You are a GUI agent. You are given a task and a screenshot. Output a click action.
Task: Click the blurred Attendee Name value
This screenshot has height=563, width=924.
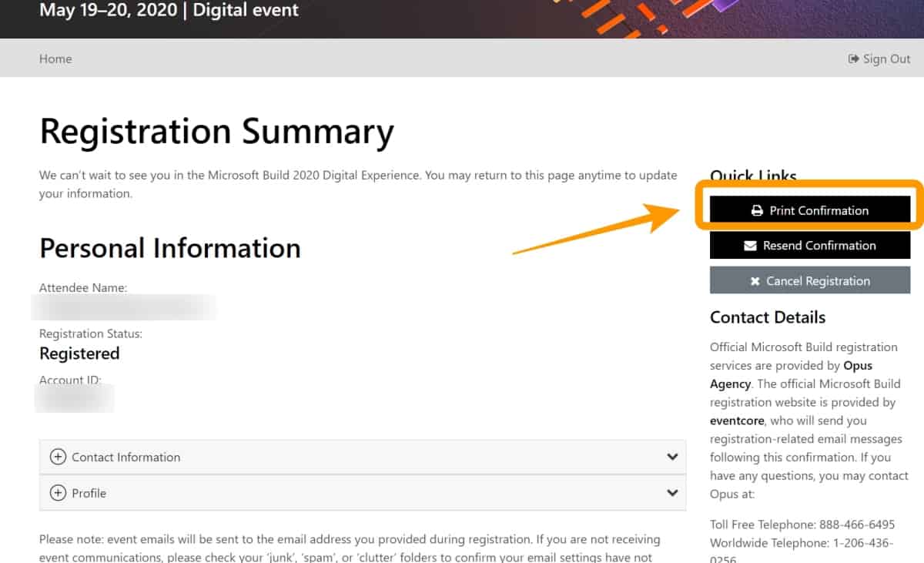click(123, 307)
